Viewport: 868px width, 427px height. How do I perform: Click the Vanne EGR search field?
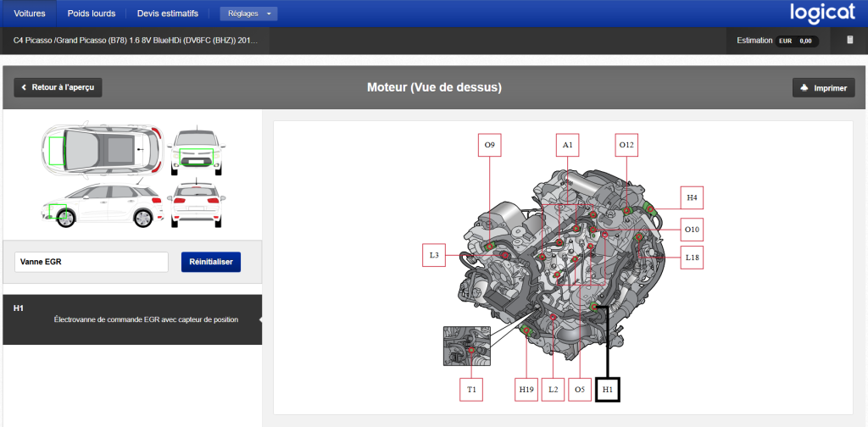coord(91,262)
